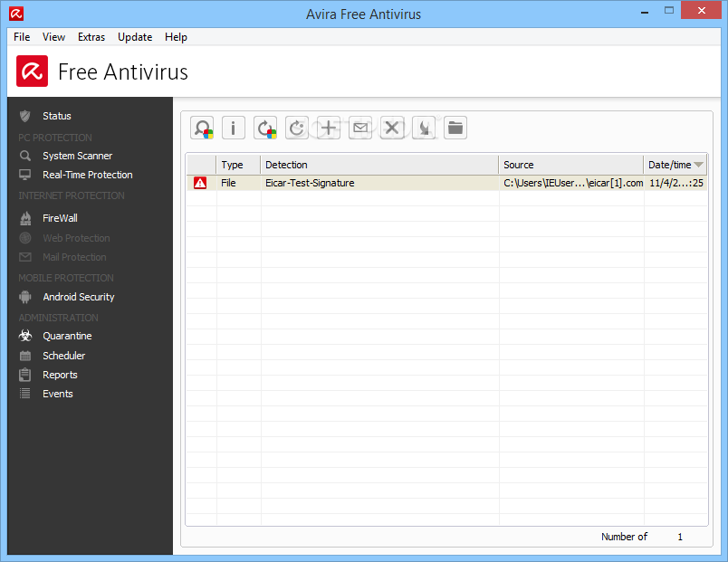Open the Update menu
728x562 pixels.
pos(135,37)
